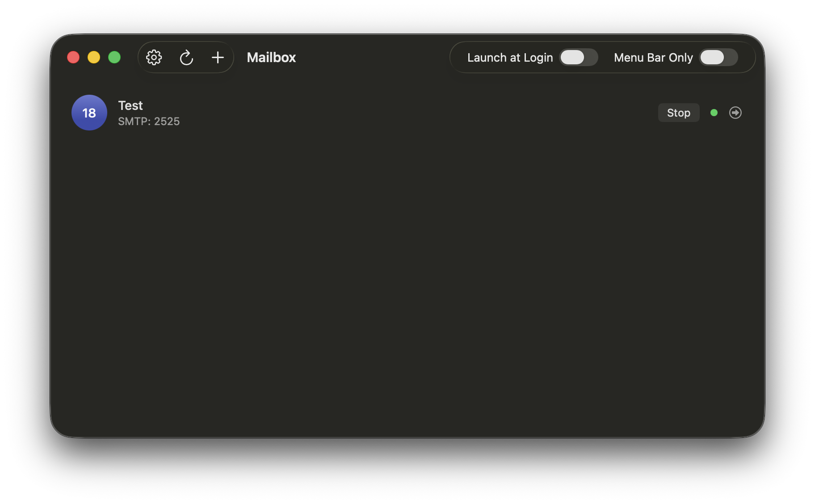Screen dimensions: 815x504
Task: Click the Launch at Login label
Action: 510,58
